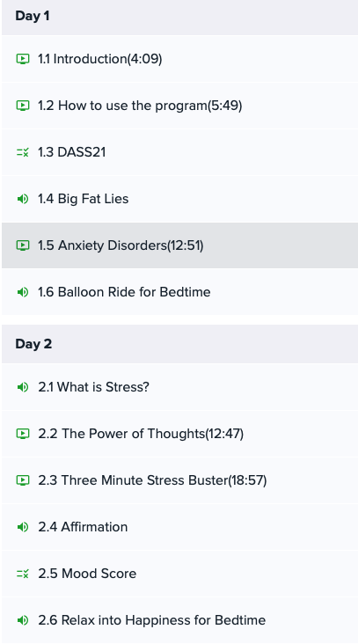Click audio speaker icon beside 1.4 Big Fat Lies
The image size is (358, 644).
point(23,199)
